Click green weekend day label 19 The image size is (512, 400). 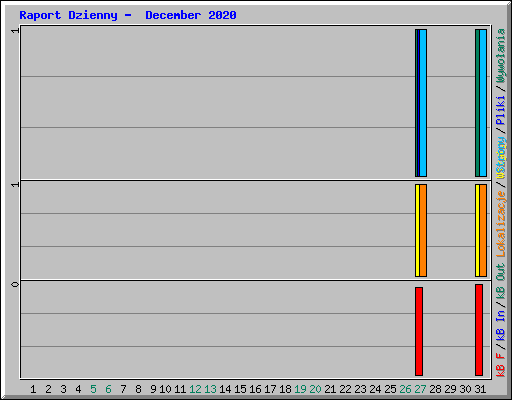point(300,389)
